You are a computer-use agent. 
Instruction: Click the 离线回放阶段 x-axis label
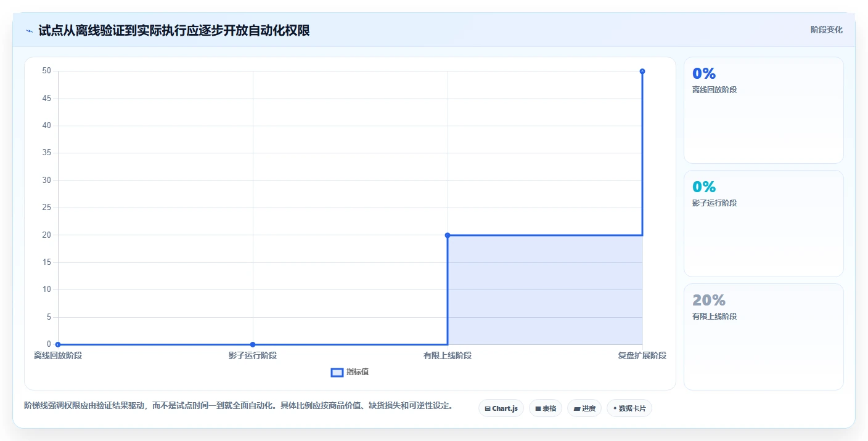58,356
